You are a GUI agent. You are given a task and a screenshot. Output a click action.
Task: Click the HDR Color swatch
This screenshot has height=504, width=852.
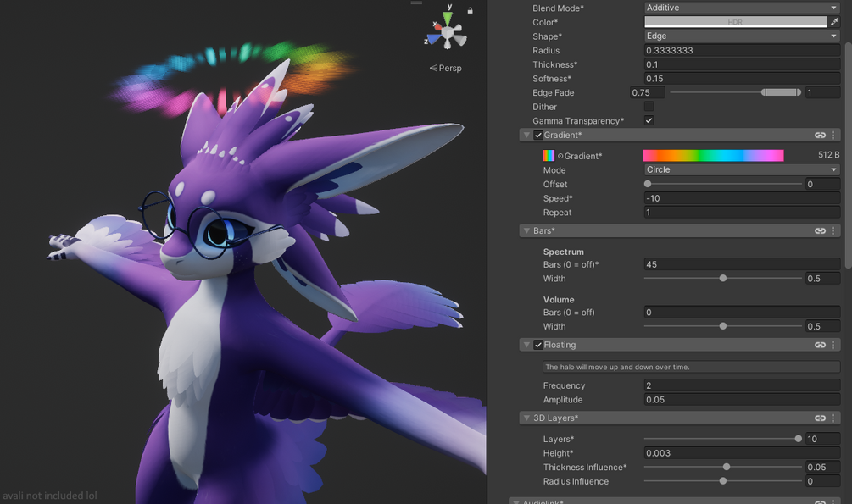tap(736, 22)
